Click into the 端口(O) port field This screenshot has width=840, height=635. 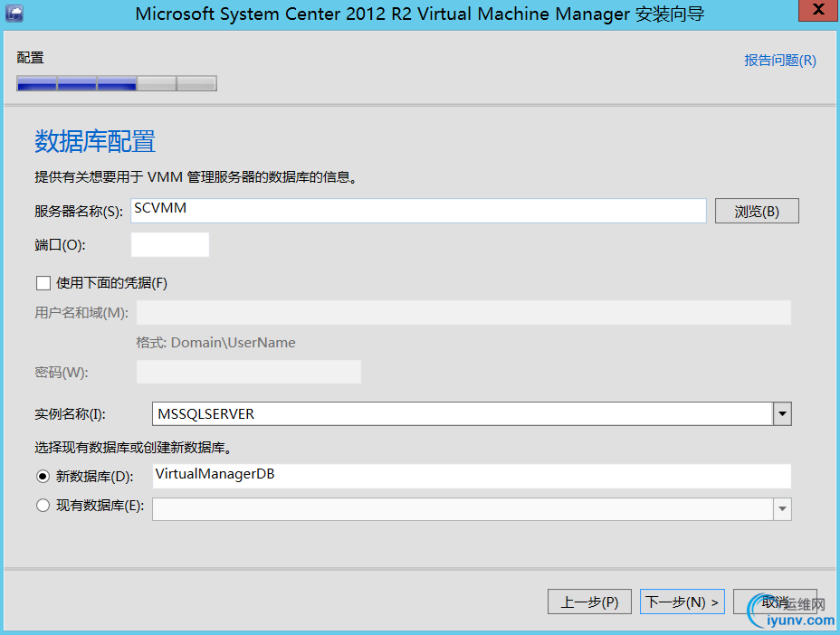(170, 245)
